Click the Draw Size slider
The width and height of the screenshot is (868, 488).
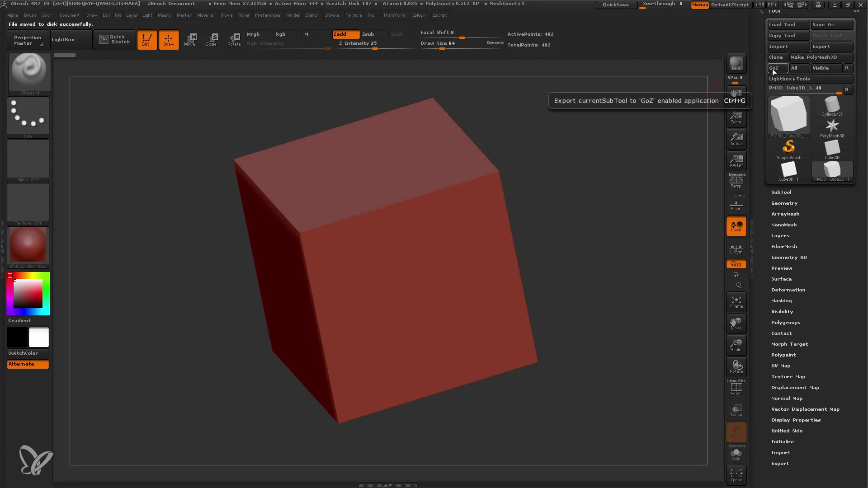tap(462, 44)
